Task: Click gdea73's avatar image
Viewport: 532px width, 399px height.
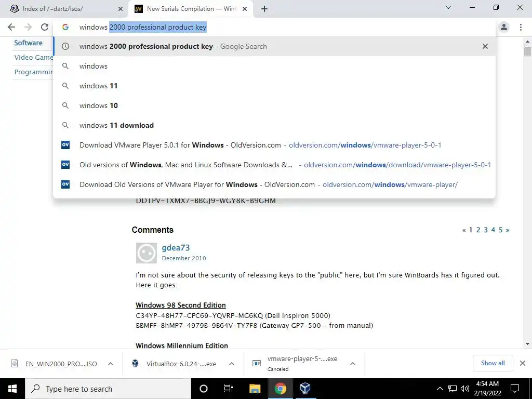Action: [146, 253]
